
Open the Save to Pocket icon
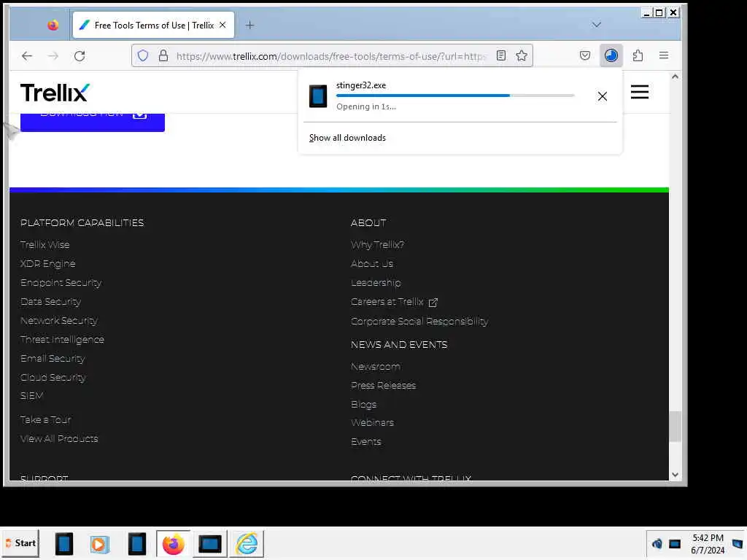(585, 55)
